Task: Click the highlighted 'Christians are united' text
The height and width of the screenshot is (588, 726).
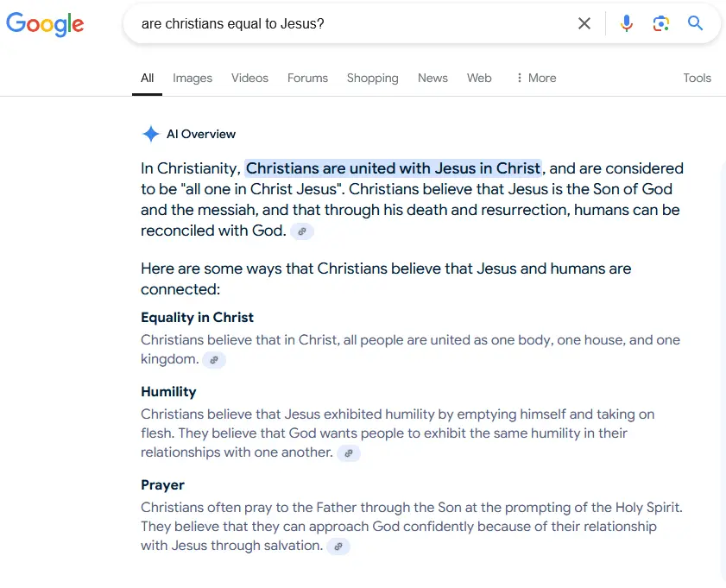Action: pyautogui.click(x=393, y=168)
